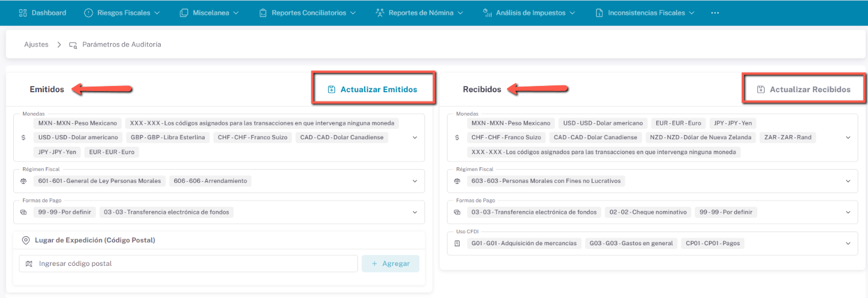Select the NZD Dólar de Nueva Zelanda chip
The image size is (868, 298).
pyautogui.click(x=699, y=138)
